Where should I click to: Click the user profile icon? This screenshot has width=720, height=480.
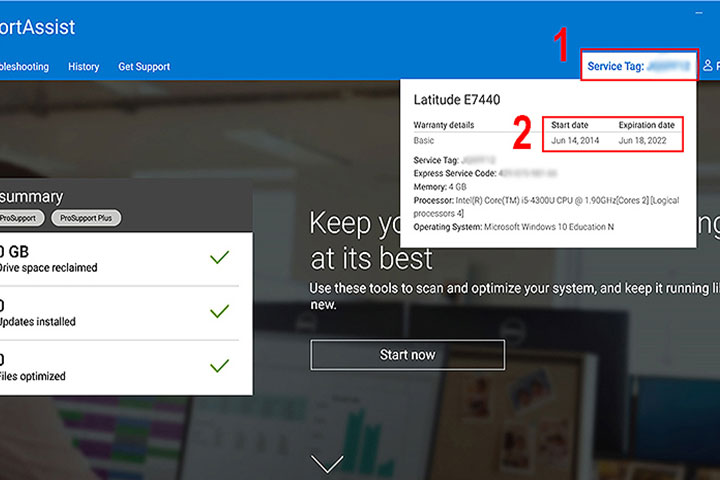pyautogui.click(x=708, y=66)
